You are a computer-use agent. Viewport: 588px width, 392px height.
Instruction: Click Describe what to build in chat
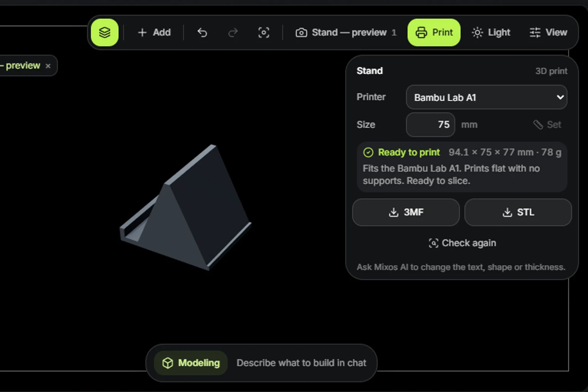click(301, 363)
